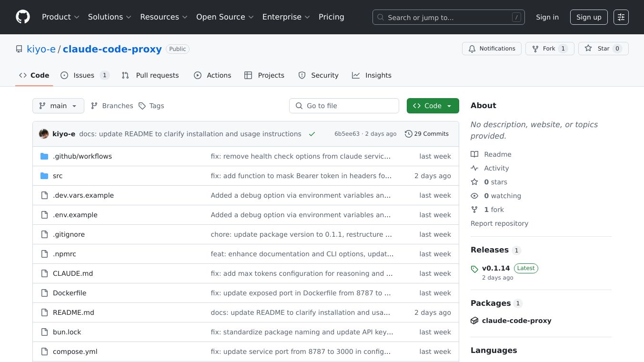Click the Go to file field
644x362 pixels.
344,106
